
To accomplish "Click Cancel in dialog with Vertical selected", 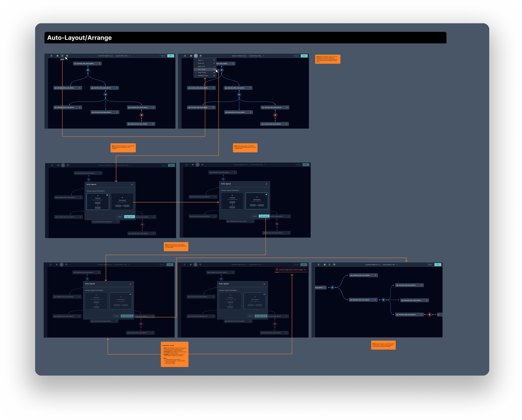I will (120, 217).
